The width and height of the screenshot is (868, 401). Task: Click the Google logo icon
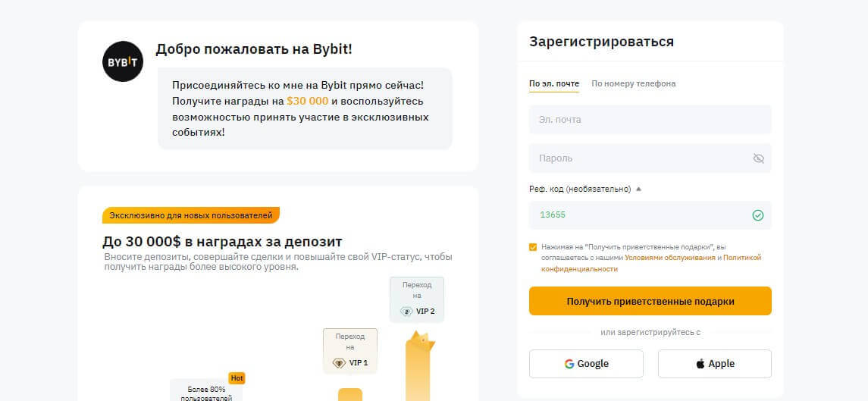tap(569, 364)
